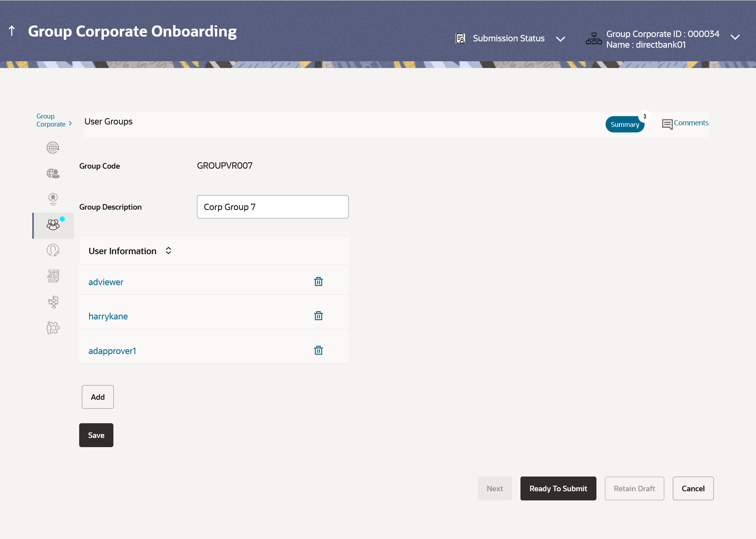Toggle the User Information sort arrows
The width and height of the screenshot is (756, 539).
tap(168, 251)
